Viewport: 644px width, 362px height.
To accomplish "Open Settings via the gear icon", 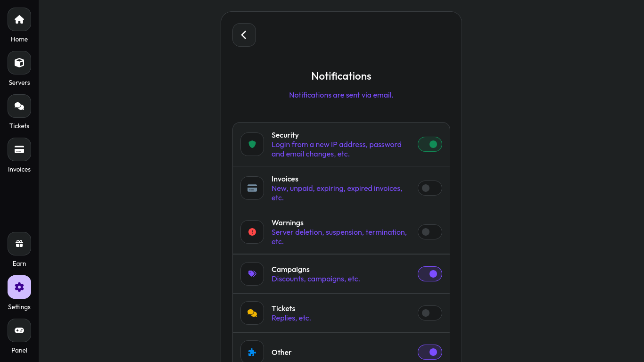I will coord(19,287).
